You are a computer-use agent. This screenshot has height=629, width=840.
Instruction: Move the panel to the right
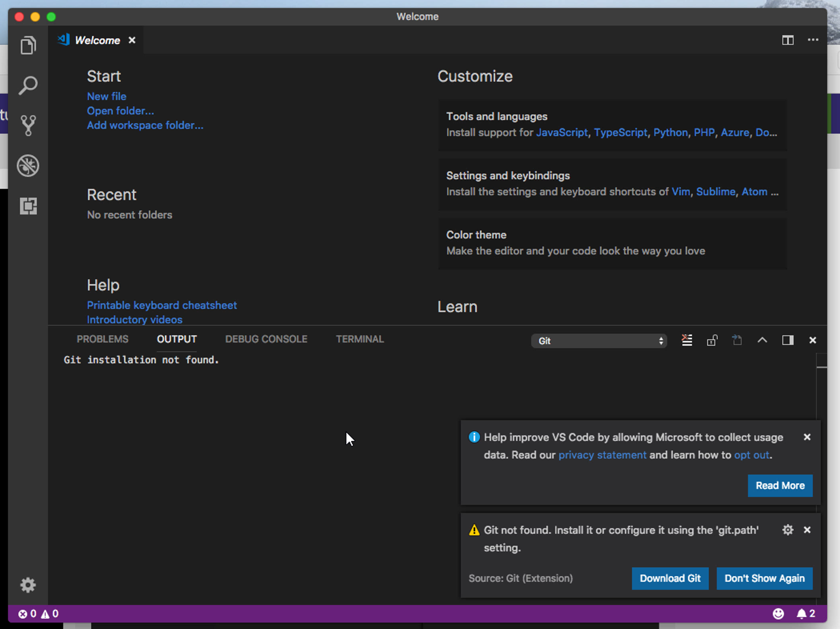pyautogui.click(x=788, y=340)
